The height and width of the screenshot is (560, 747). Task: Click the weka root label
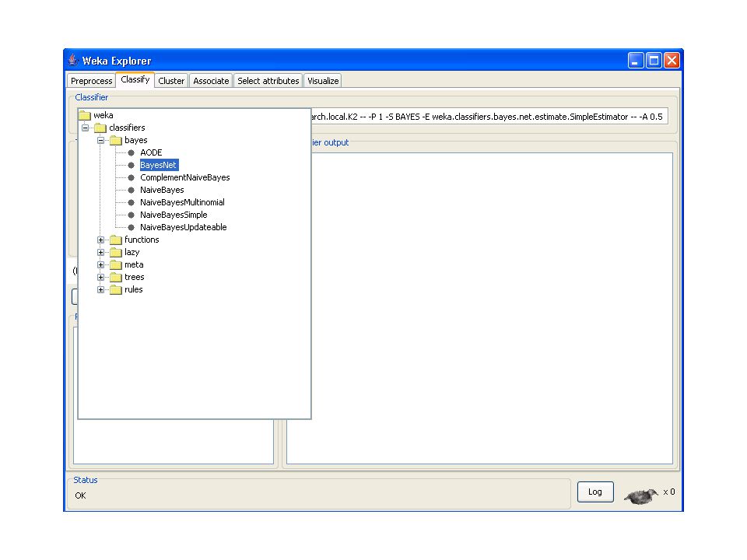coord(103,115)
